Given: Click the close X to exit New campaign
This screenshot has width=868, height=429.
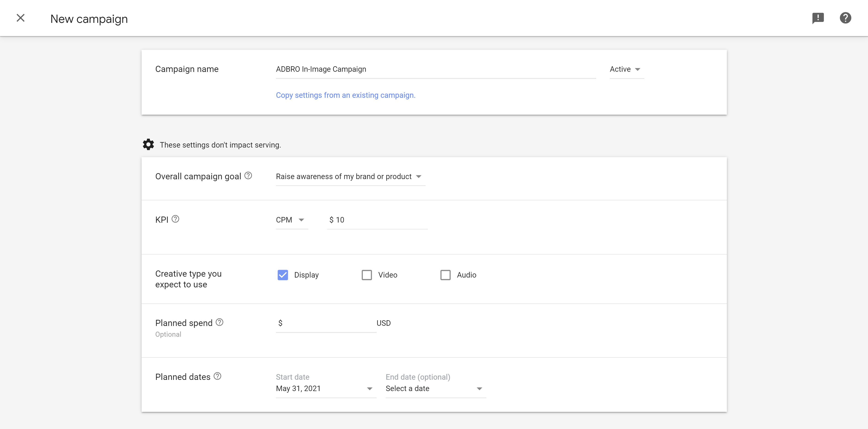Looking at the screenshot, I should point(21,18).
